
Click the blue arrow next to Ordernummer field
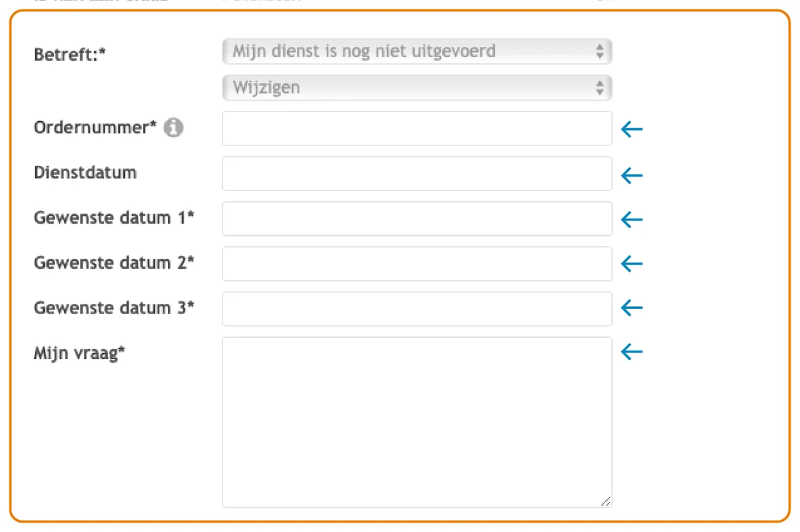(x=631, y=130)
